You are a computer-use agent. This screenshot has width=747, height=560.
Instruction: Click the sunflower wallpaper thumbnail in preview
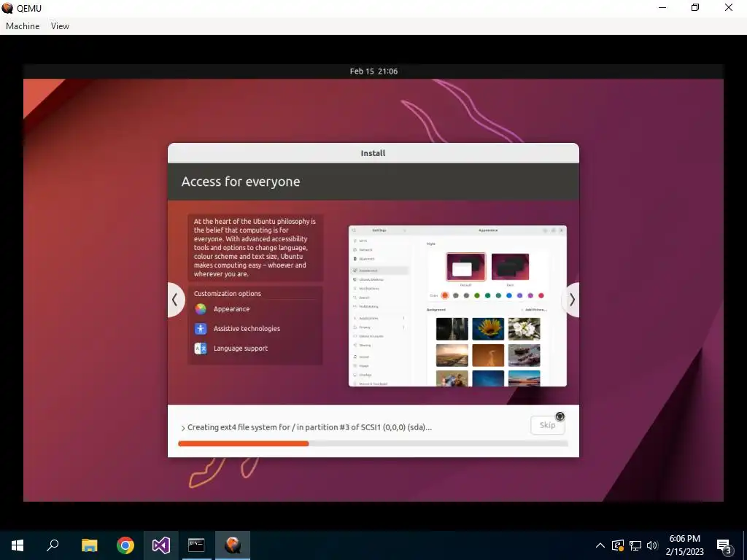click(488, 329)
